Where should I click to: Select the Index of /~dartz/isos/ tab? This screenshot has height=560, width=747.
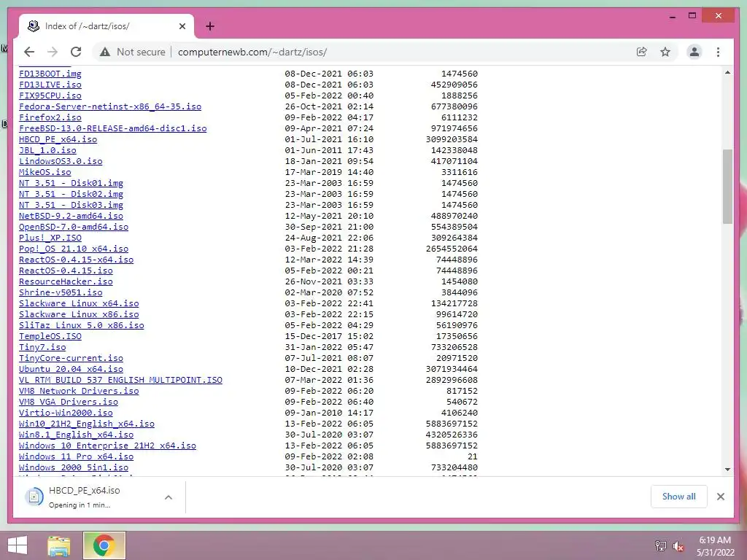[x=107, y=26]
